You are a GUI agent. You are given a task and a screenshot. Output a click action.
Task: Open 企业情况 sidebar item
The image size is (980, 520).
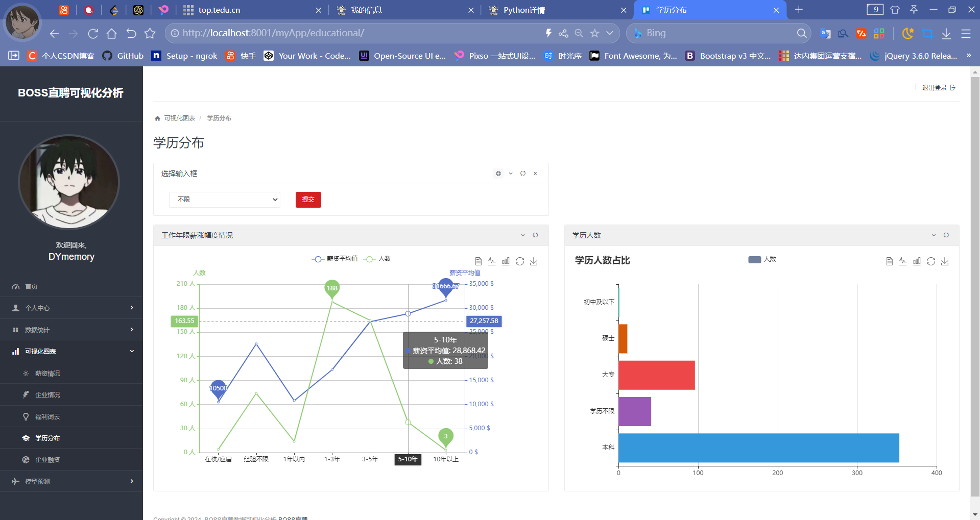click(71, 395)
